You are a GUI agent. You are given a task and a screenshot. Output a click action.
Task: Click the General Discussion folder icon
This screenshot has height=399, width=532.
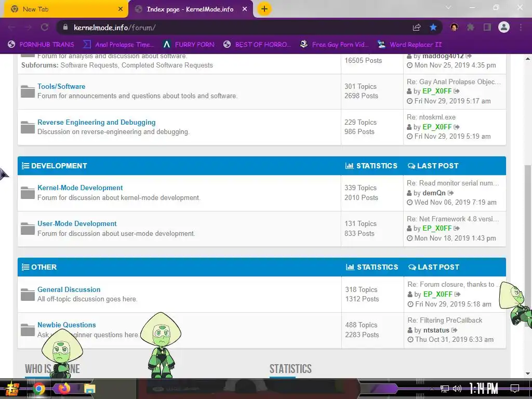(28, 294)
